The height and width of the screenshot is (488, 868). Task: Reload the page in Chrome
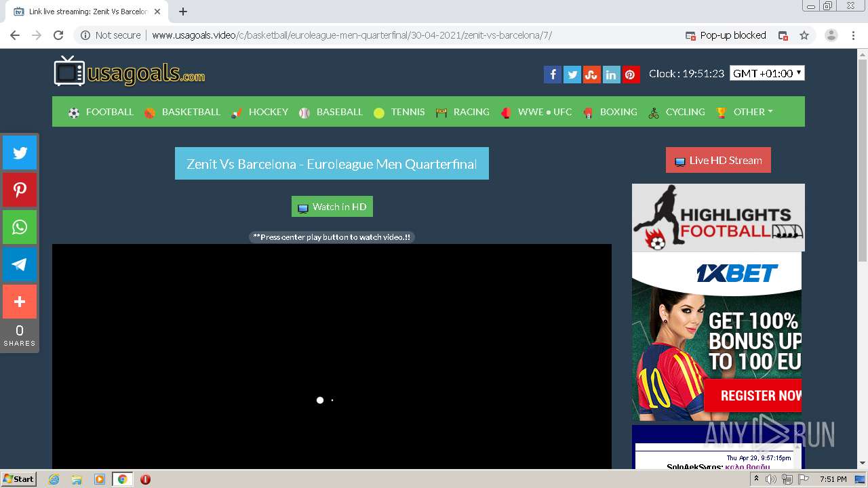coord(58,35)
